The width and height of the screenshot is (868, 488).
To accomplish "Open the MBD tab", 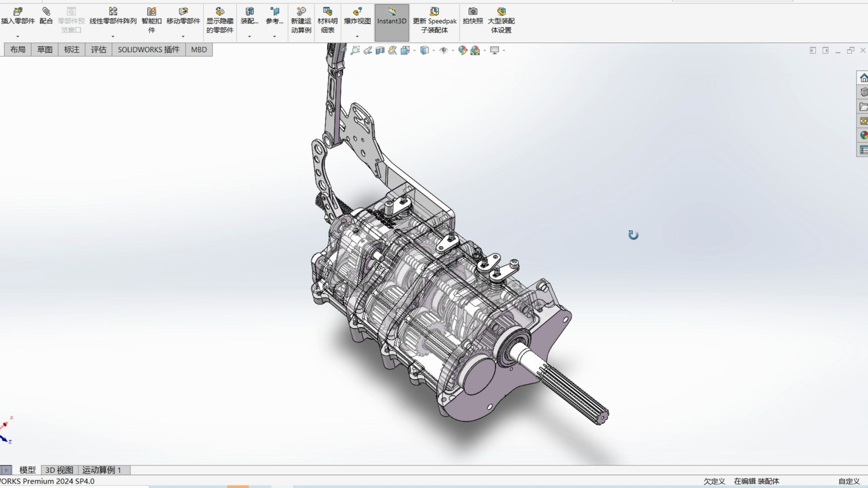I will (x=199, y=50).
